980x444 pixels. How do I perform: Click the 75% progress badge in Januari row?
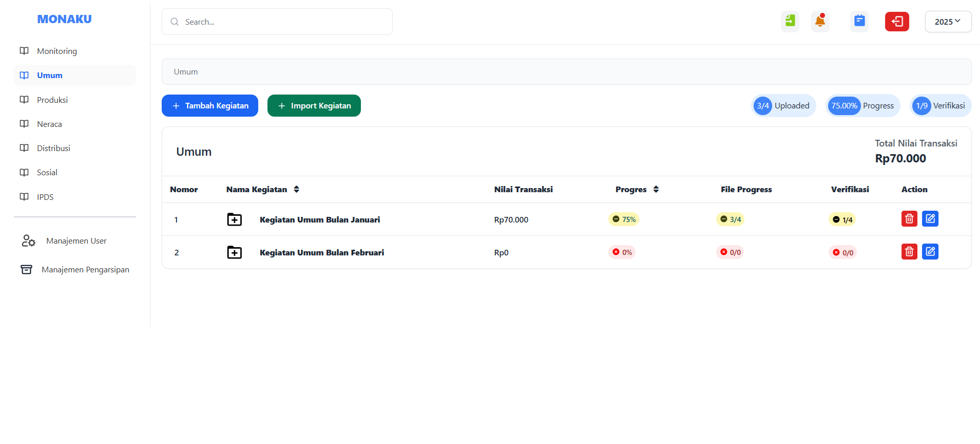point(624,219)
